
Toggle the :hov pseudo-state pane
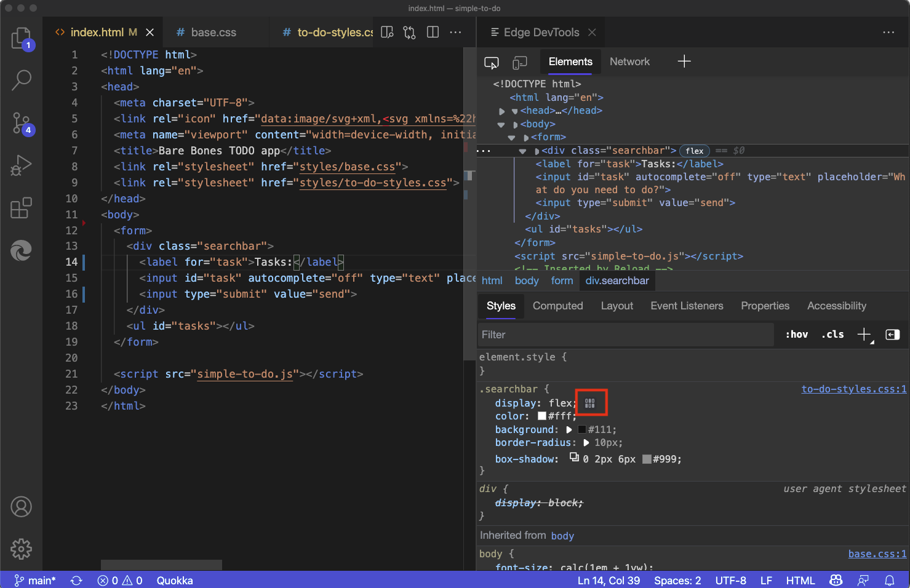[796, 334]
